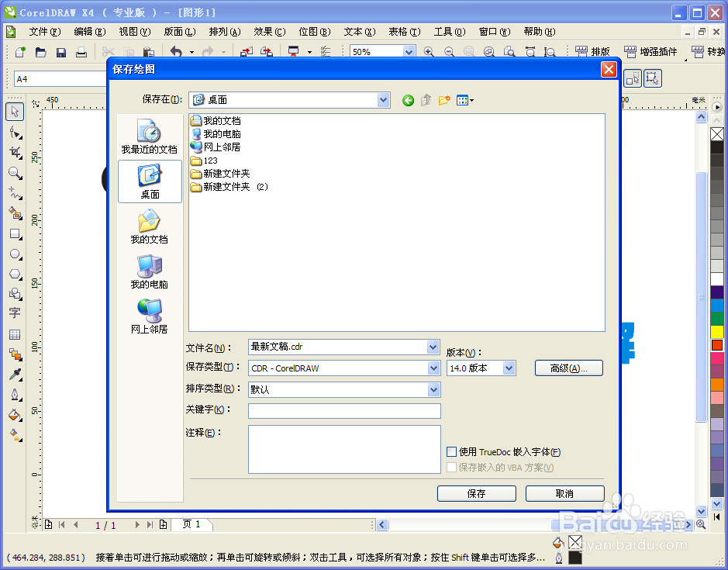Click the 排版 toolbar button
This screenshot has height=570, width=728.
[593, 51]
